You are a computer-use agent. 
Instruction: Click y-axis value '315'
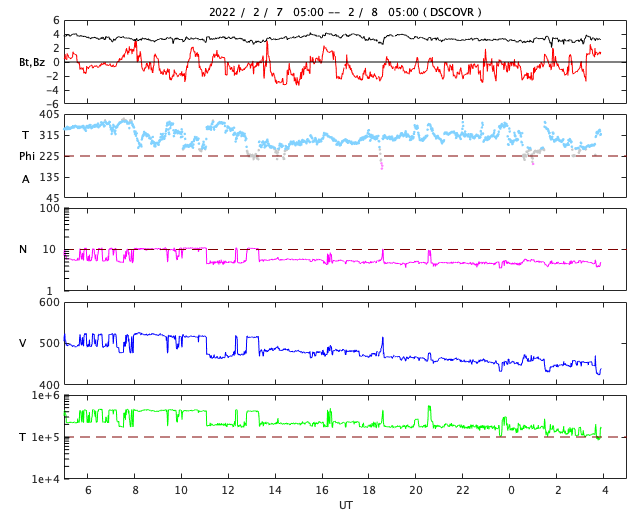point(49,135)
